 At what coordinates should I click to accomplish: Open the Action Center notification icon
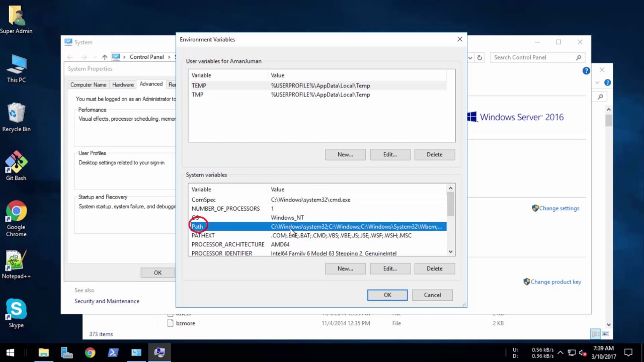(628, 352)
